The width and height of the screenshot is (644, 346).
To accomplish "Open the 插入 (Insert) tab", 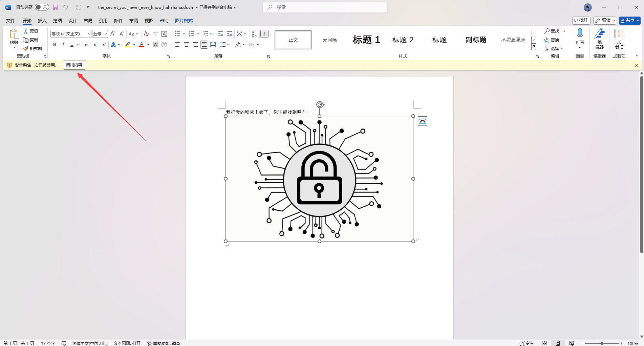I will coord(42,21).
